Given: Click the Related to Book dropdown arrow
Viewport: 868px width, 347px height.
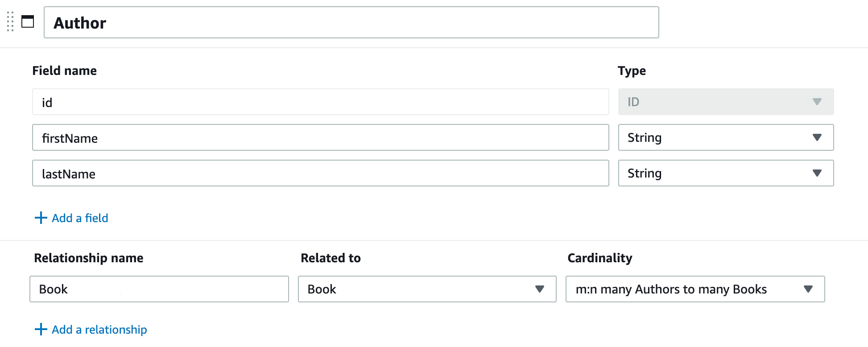Looking at the screenshot, I should (x=540, y=289).
